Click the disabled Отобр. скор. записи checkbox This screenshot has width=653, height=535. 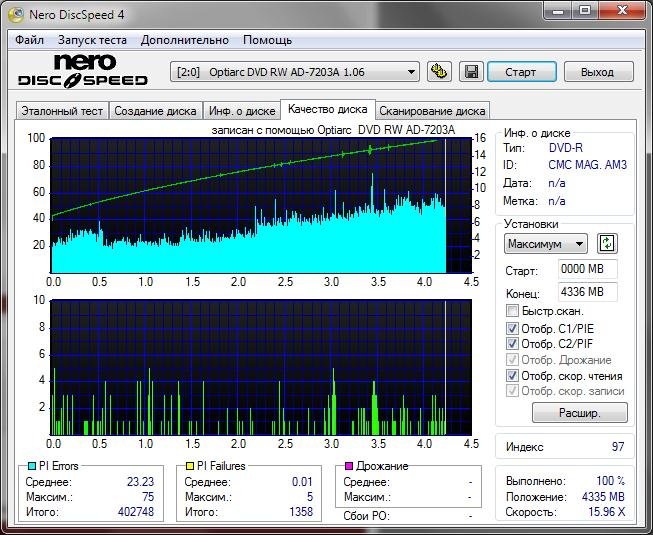click(512, 391)
